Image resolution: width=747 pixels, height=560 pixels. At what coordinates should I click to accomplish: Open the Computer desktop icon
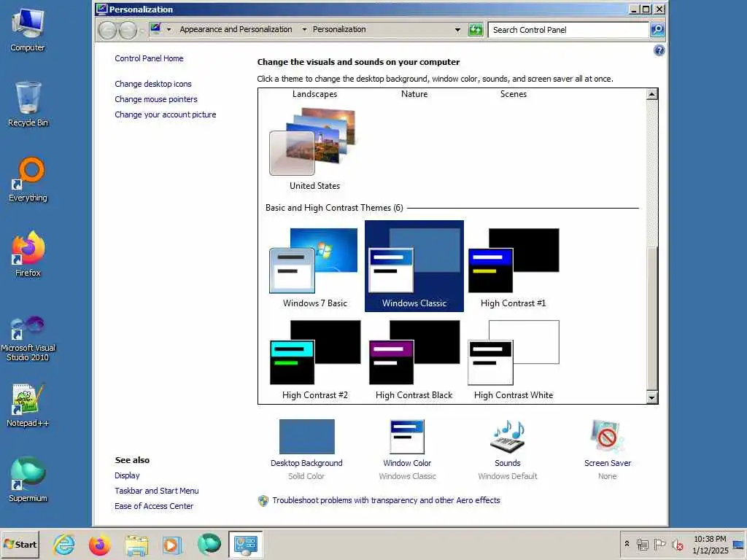28,31
